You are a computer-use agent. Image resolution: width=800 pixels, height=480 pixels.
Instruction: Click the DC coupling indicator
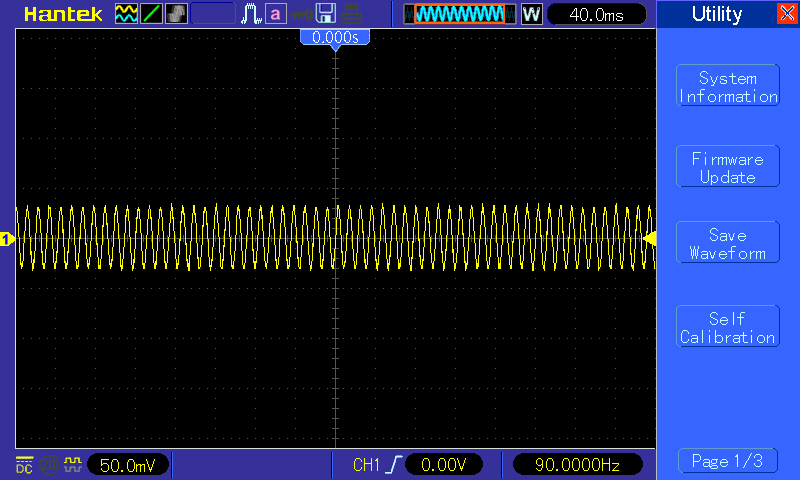(x=24, y=465)
